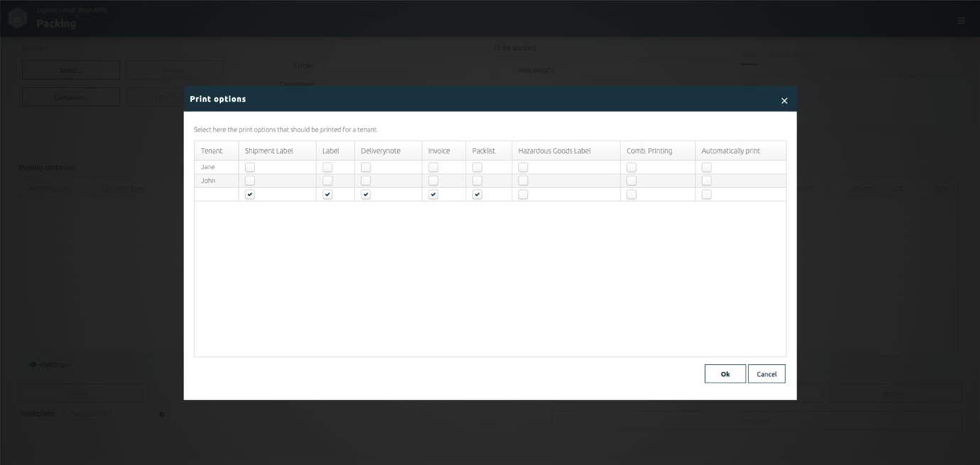This screenshot has width=980, height=465.
Task: Uncheck Packlist in the third row
Action: coord(477,195)
